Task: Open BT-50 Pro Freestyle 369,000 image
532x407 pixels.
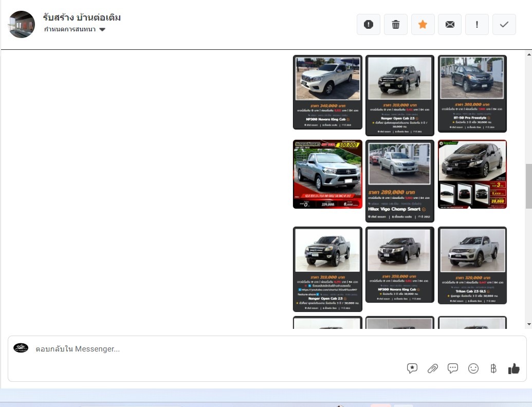Action: tap(472, 94)
